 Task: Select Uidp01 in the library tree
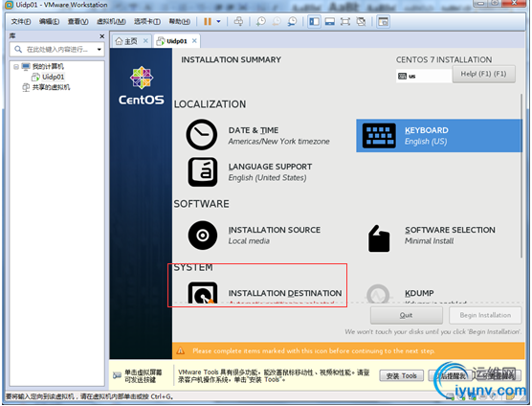pos(53,77)
